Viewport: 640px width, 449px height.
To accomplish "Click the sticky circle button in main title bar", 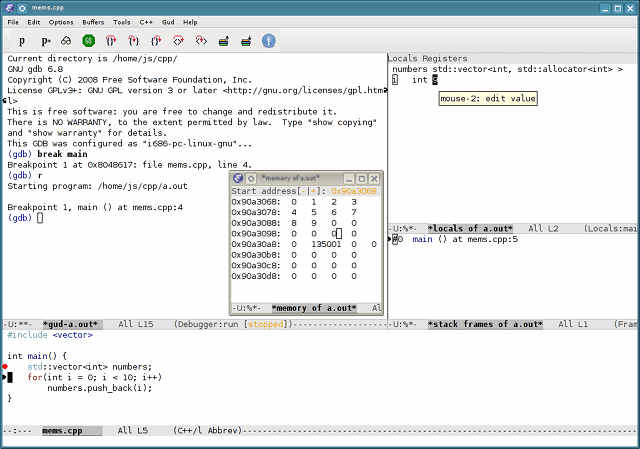I will coord(22,8).
